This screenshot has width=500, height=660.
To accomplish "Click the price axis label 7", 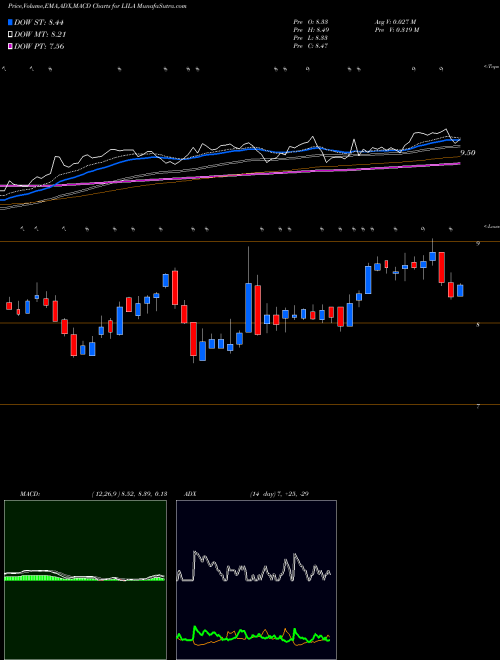I will tap(478, 407).
